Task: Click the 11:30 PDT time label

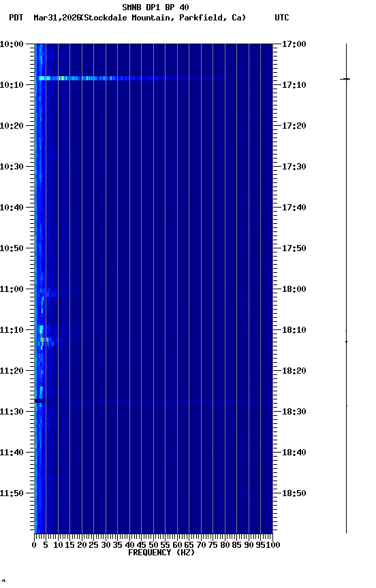Action: pyautogui.click(x=12, y=412)
